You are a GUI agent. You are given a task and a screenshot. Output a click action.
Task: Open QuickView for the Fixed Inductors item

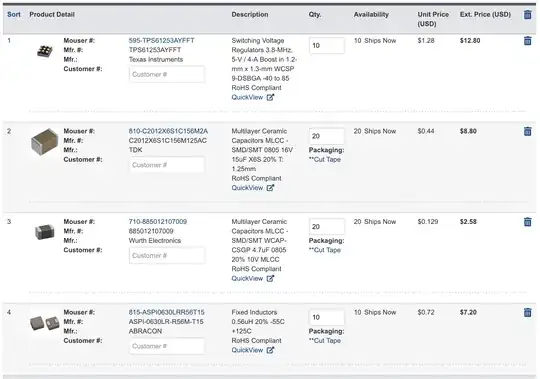pyautogui.click(x=247, y=350)
